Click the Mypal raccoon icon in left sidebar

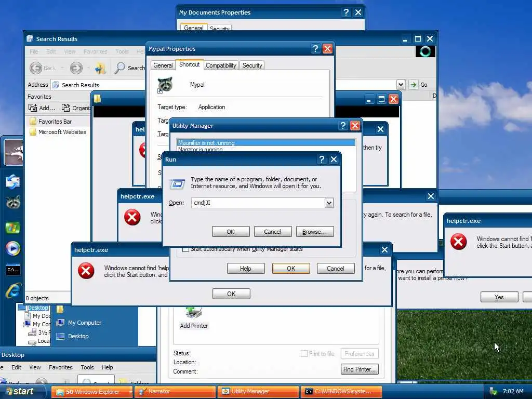(x=13, y=202)
